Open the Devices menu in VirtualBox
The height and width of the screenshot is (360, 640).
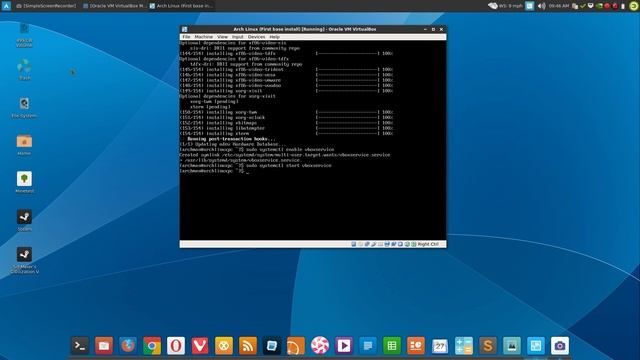point(256,37)
